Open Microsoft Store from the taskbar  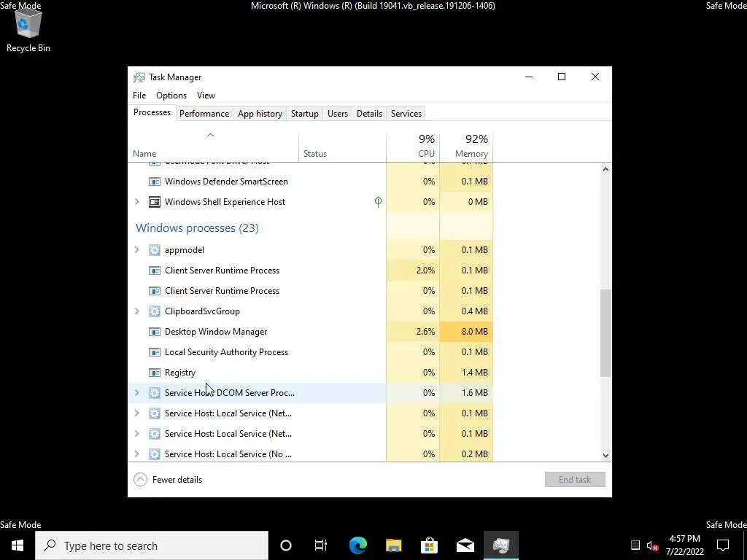(x=429, y=545)
